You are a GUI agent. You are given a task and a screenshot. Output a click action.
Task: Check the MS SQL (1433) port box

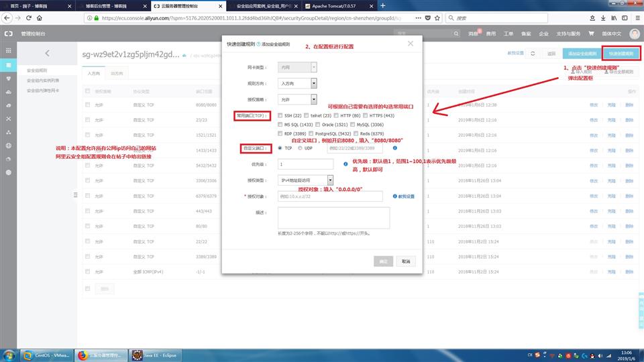(x=280, y=125)
